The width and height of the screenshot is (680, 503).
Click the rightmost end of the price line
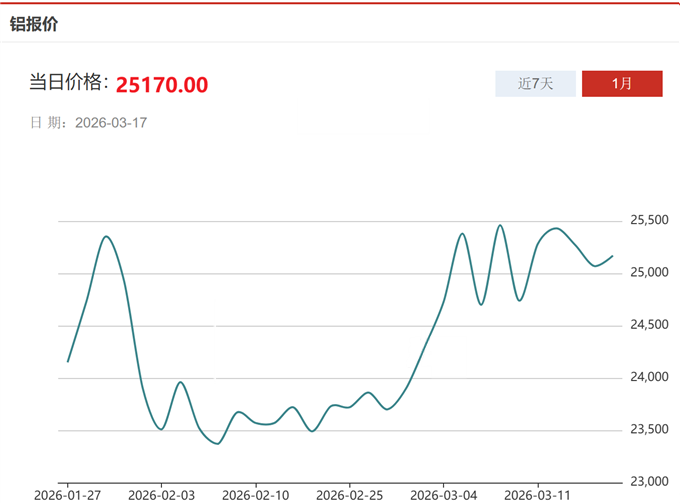click(x=612, y=256)
